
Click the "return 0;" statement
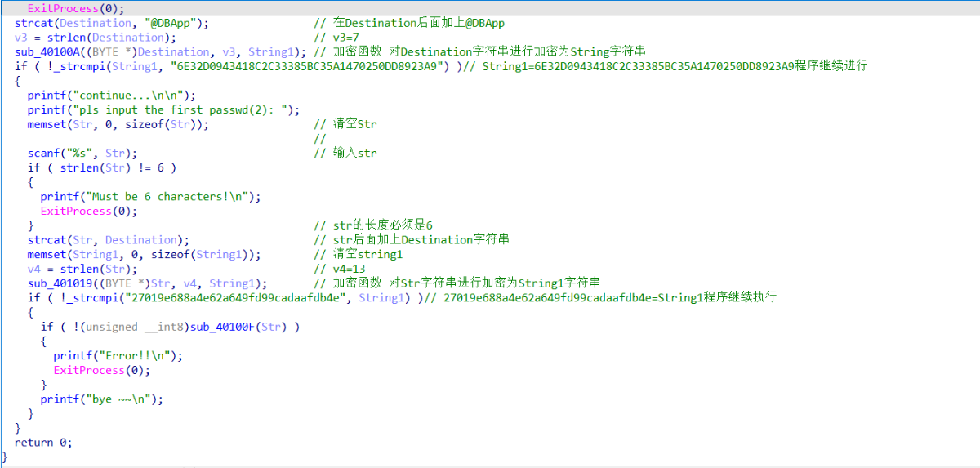click(x=43, y=443)
